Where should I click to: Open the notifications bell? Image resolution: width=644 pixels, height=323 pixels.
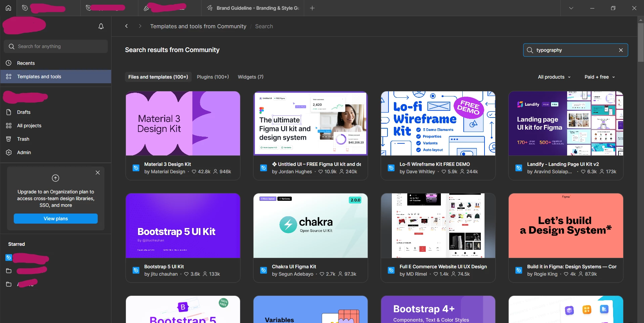(101, 26)
